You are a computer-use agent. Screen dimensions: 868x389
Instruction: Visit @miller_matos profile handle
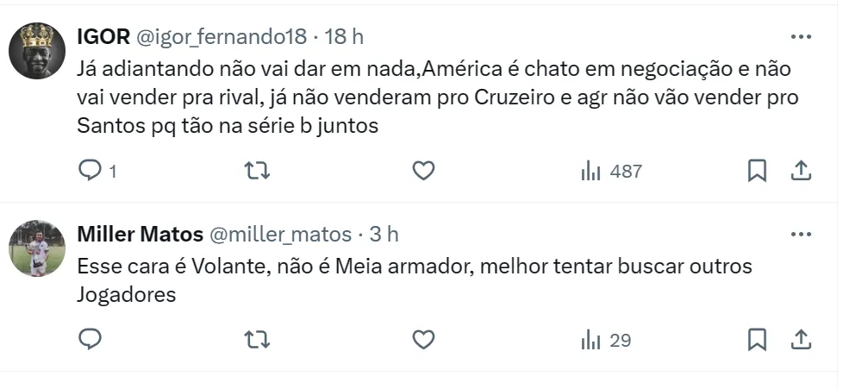(280, 235)
